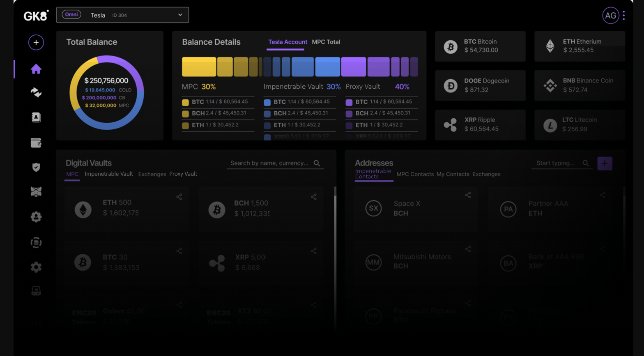Click the $ 200,000,000 CB line
Screen dimensions: 644x356
pyautogui.click(x=103, y=98)
